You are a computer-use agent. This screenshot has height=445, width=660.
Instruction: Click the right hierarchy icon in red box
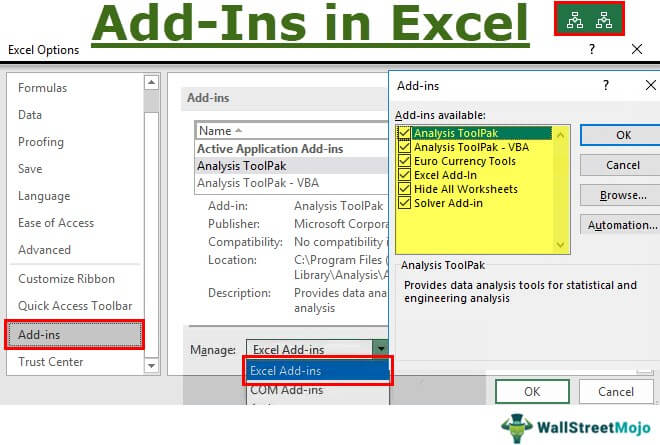click(x=603, y=19)
